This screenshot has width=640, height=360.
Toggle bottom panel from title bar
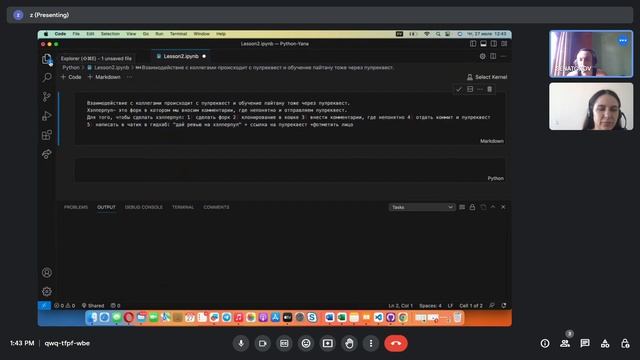click(x=483, y=44)
